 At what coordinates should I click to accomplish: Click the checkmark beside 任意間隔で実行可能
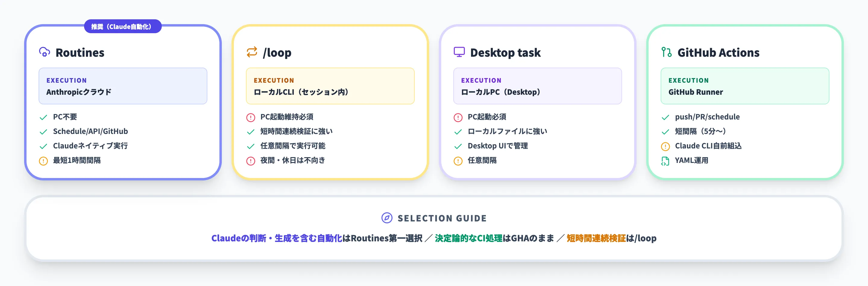pyautogui.click(x=251, y=146)
